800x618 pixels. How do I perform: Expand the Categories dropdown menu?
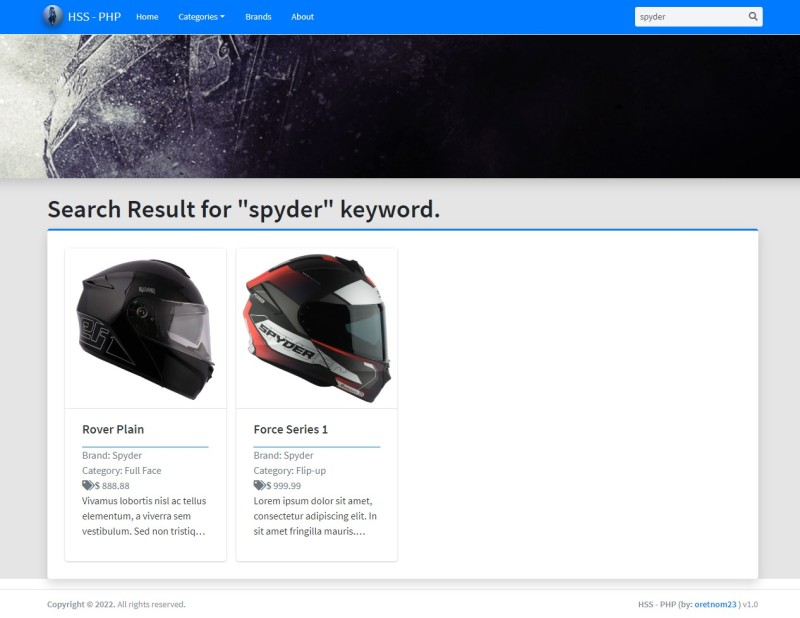(x=201, y=17)
